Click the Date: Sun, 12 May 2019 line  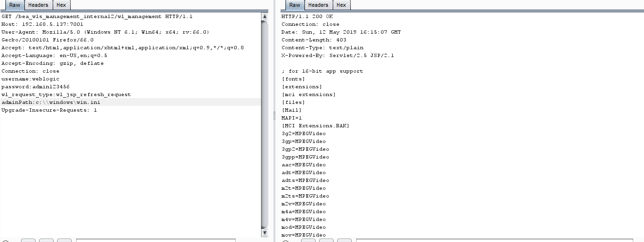point(341,32)
